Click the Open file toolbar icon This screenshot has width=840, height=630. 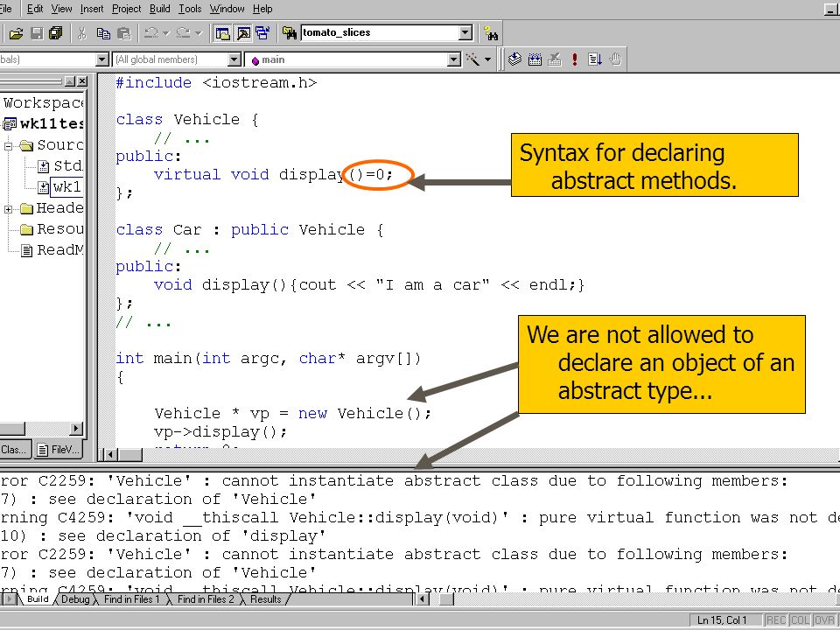point(16,33)
